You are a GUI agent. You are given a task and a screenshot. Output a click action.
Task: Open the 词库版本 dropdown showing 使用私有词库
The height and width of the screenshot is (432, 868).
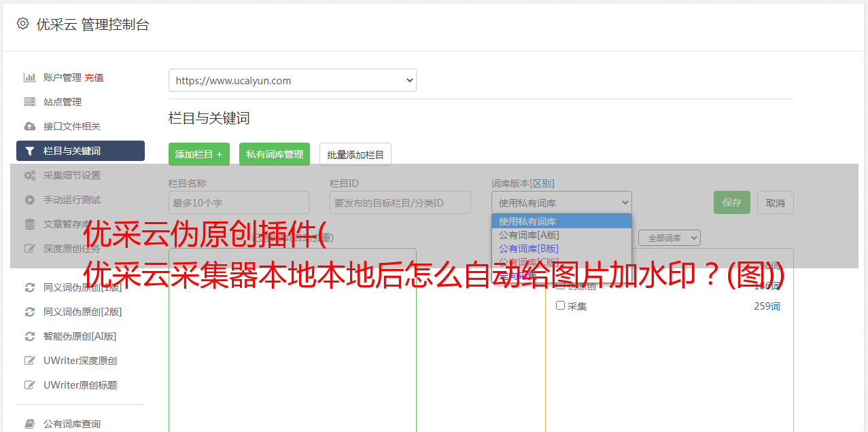tap(561, 202)
